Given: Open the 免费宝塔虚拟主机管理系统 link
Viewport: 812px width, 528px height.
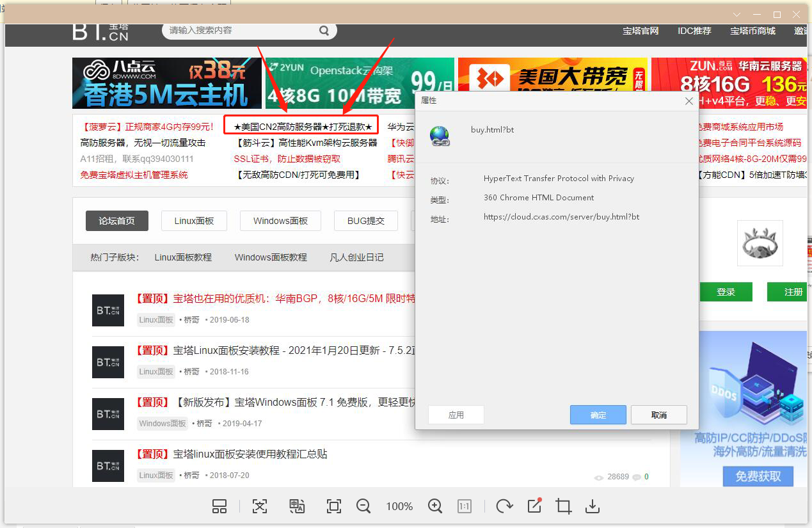Looking at the screenshot, I should [134, 175].
